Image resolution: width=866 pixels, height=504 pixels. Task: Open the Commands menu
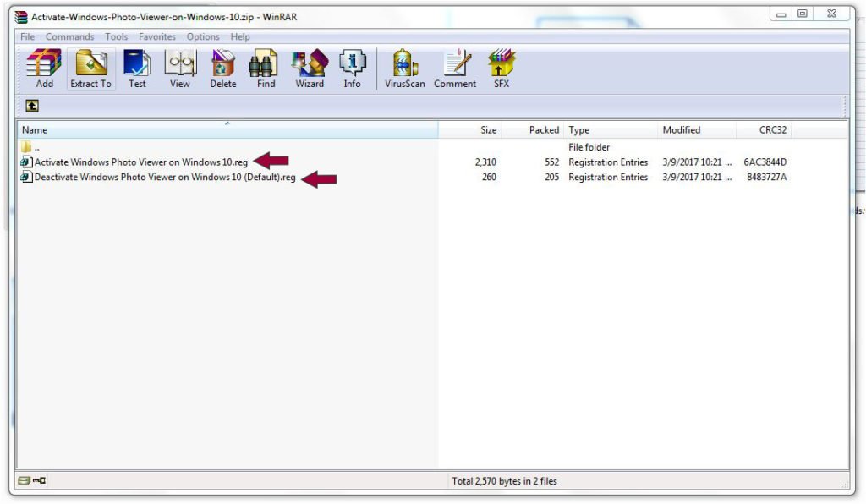69,37
